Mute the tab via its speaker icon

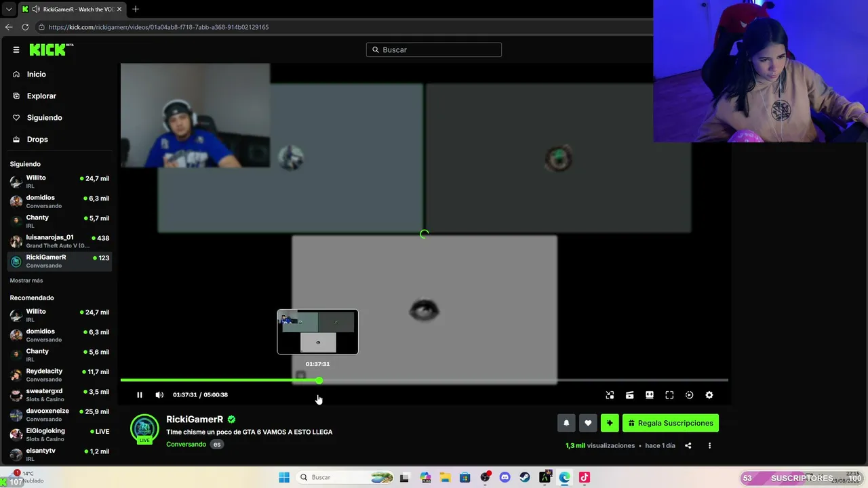click(35, 9)
